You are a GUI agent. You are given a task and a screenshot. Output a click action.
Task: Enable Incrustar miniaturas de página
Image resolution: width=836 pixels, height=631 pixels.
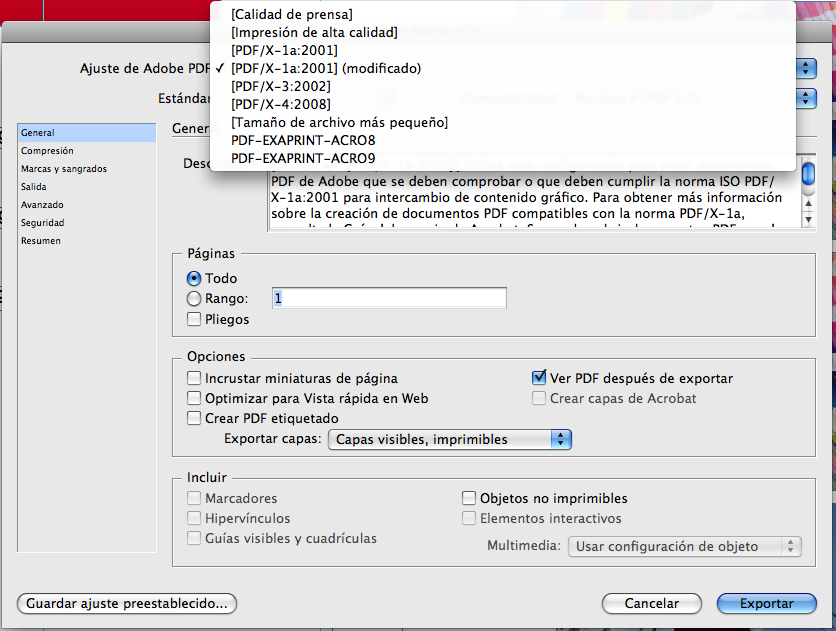(194, 378)
